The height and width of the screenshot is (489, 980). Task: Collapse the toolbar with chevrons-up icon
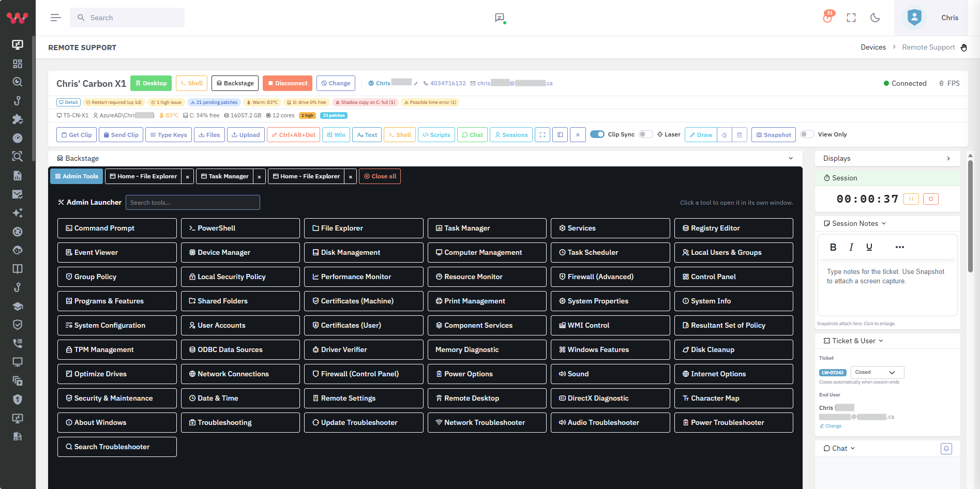tap(578, 135)
